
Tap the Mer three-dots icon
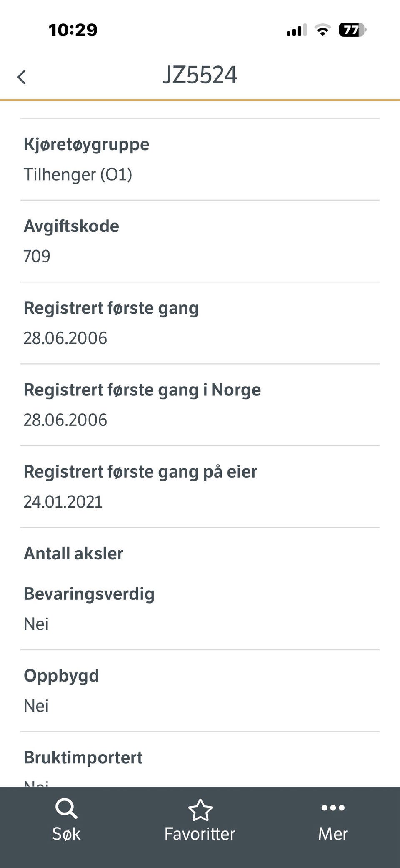click(x=333, y=808)
